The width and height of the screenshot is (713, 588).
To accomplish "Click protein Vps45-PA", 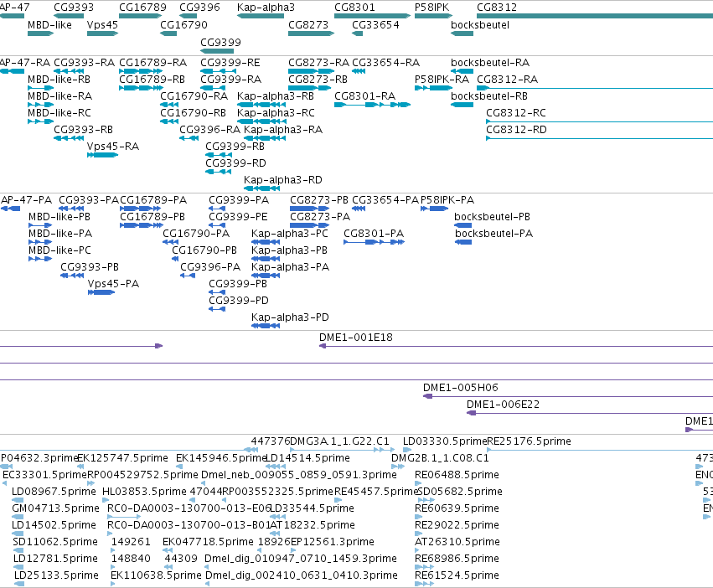I will pos(113,284).
